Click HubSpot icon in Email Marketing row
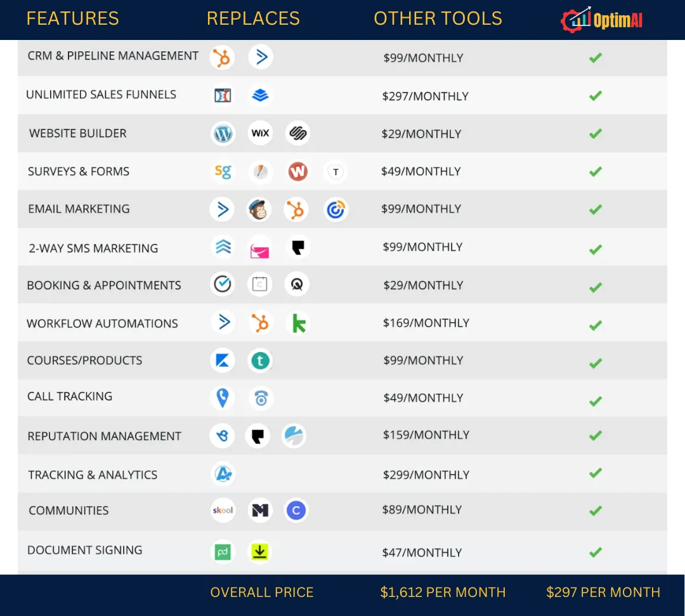Viewport: 685px width, 616px height. (296, 210)
